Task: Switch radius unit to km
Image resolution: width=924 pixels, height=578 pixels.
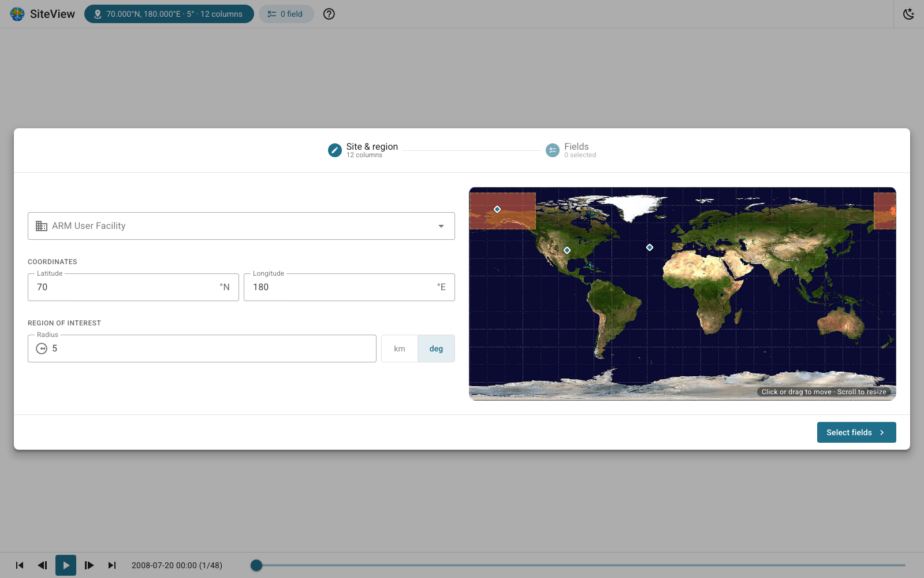Action: 400,349
